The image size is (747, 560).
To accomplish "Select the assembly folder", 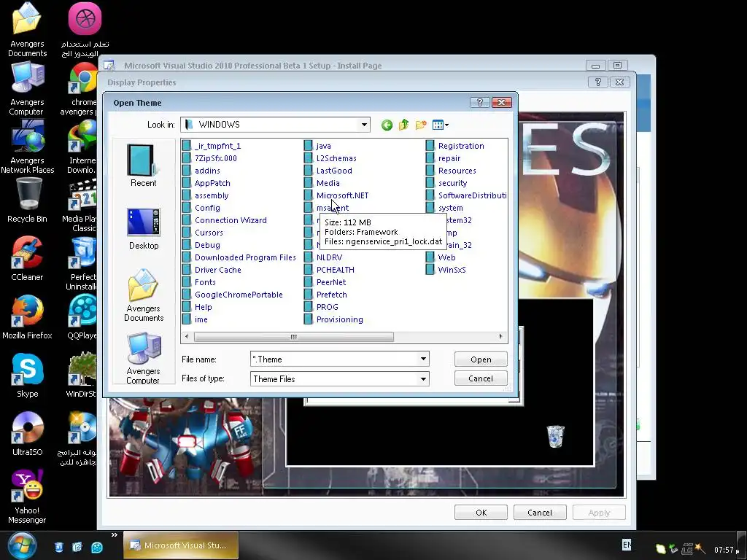I will coord(205,195).
